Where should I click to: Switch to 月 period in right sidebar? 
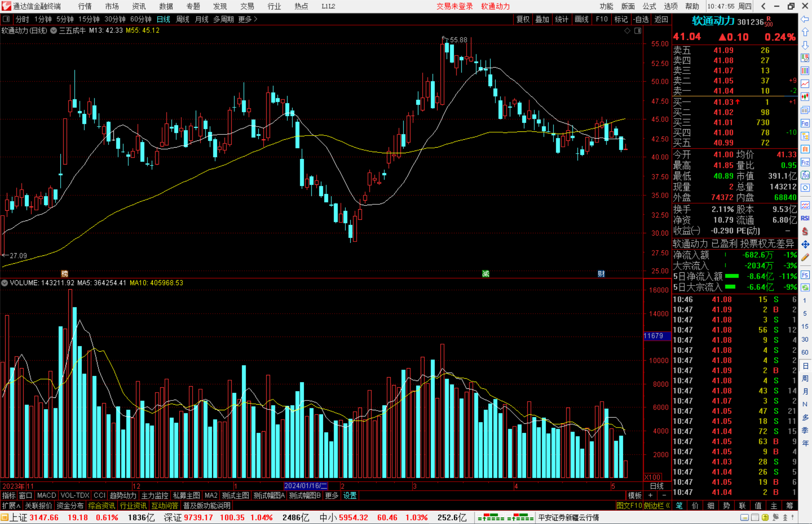805,391
